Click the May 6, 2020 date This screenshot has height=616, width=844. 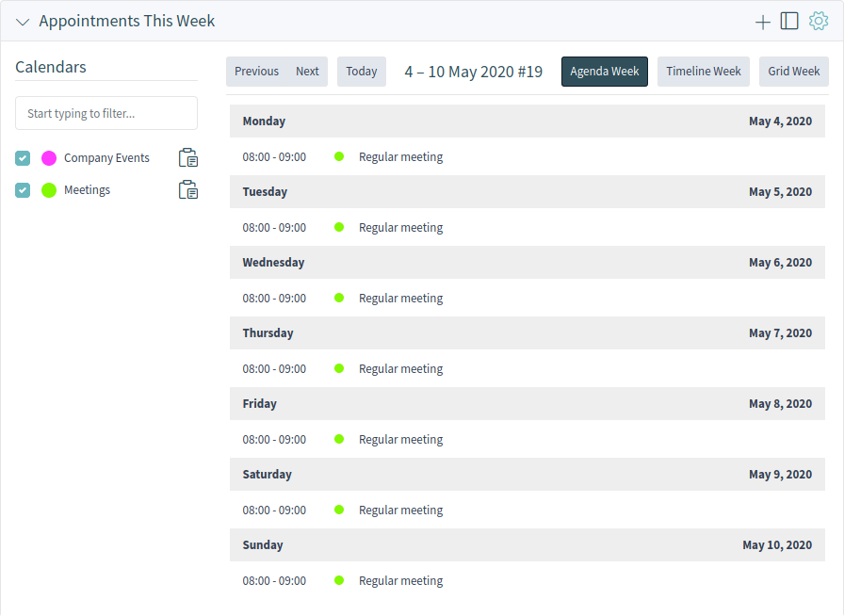click(781, 263)
